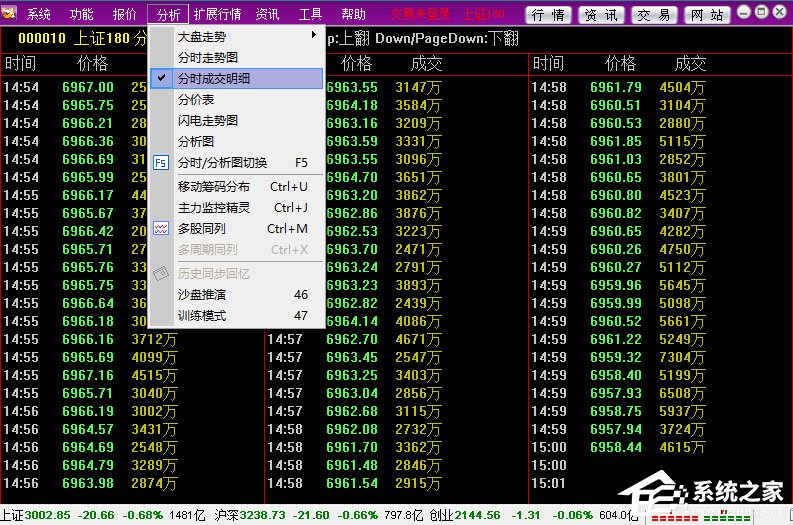Click the 成交 header in right column
This screenshot has width=793, height=525.
click(x=690, y=63)
